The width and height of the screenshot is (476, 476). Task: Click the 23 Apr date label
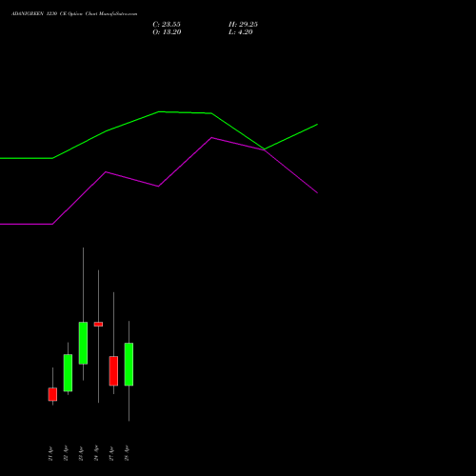point(81,453)
